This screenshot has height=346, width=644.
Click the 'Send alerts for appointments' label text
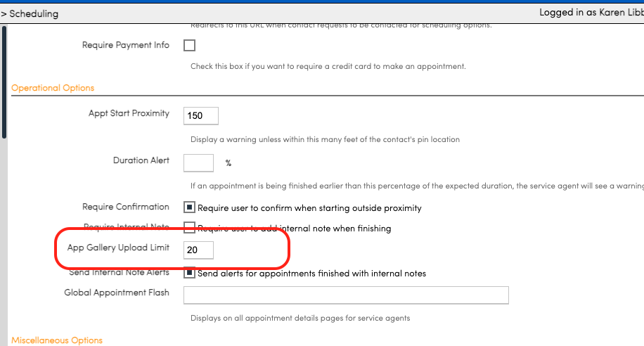[311, 273]
